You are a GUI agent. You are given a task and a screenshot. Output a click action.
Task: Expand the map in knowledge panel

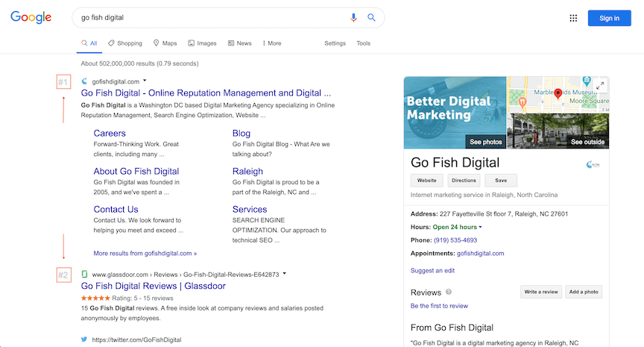coord(600,86)
